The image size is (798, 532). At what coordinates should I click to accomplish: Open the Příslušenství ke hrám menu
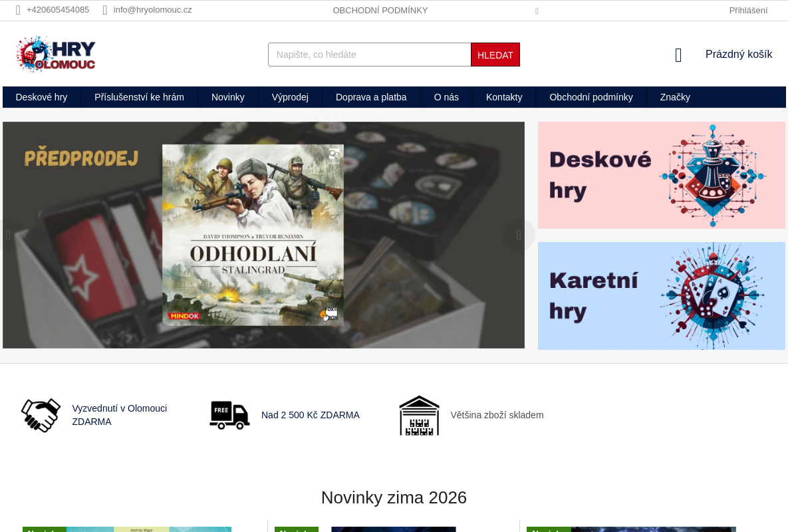coord(139,97)
